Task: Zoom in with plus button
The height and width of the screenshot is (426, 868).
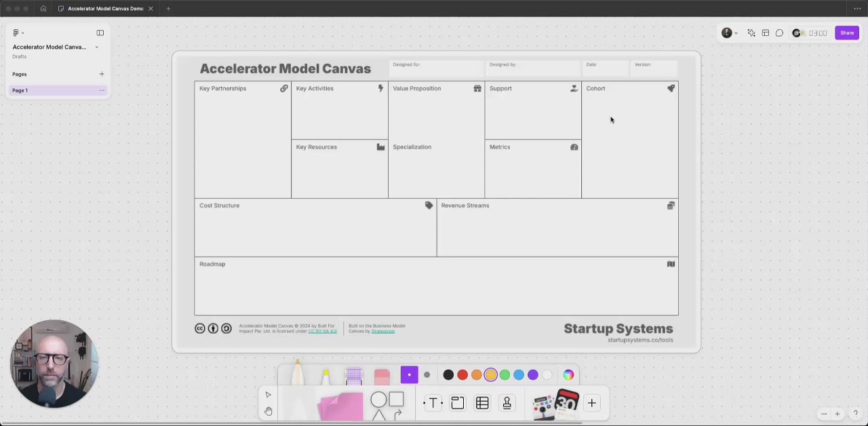Action: (837, 414)
